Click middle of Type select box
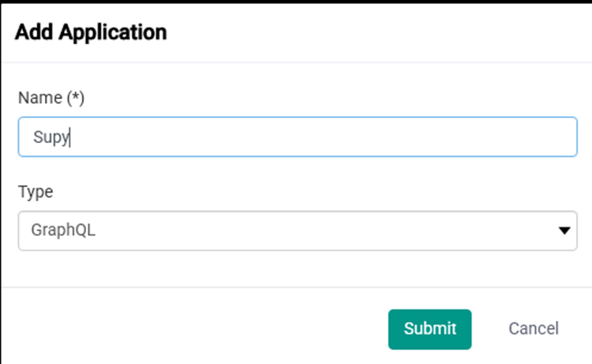Viewport: 592px width, 364px height. point(297,231)
